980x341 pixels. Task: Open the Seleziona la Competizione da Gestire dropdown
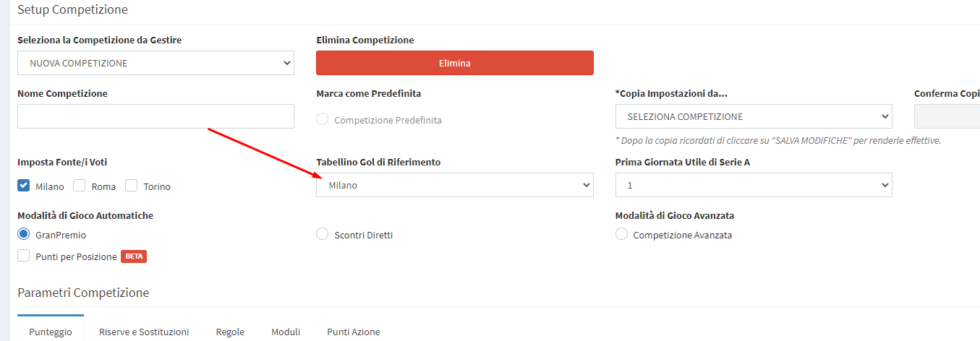pyautogui.click(x=155, y=63)
